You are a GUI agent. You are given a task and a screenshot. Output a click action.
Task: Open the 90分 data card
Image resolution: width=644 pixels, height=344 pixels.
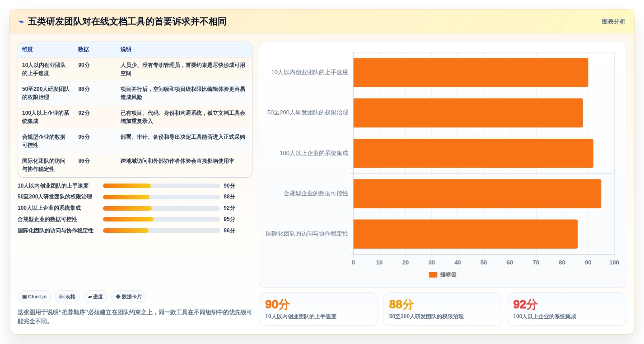pyautogui.click(x=318, y=309)
